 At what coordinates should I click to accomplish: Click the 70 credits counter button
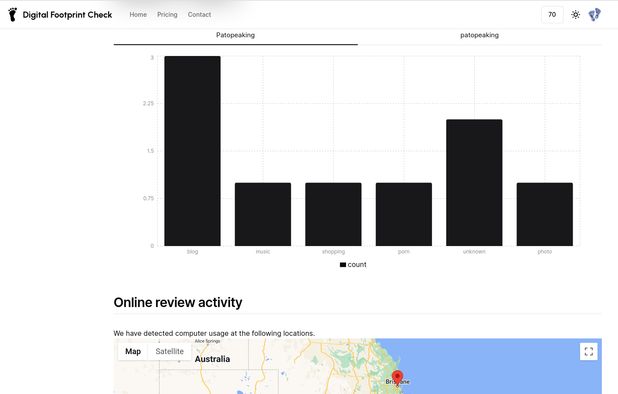[552, 15]
